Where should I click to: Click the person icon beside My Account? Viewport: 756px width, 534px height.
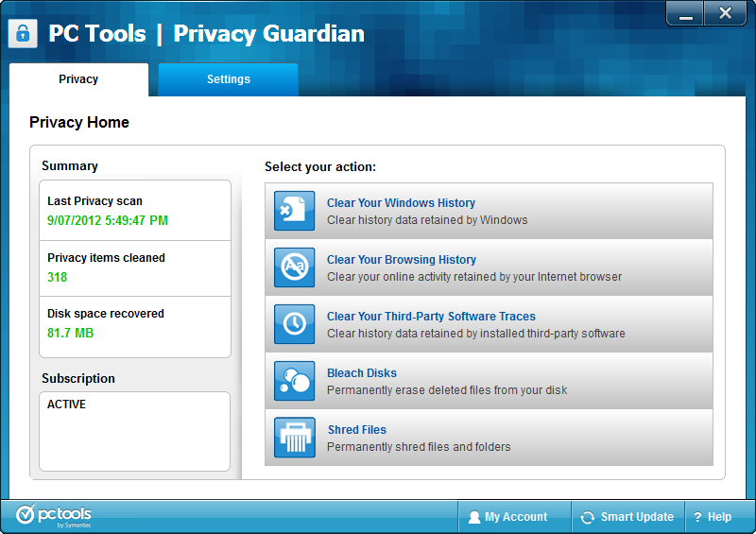pos(474,517)
